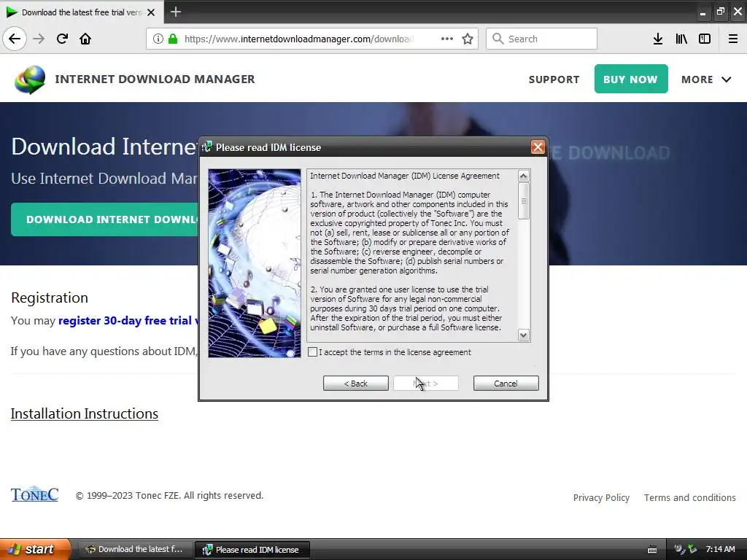This screenshot has height=560, width=747.
Task: Go back using Firefox back arrow
Action: [x=15, y=39]
